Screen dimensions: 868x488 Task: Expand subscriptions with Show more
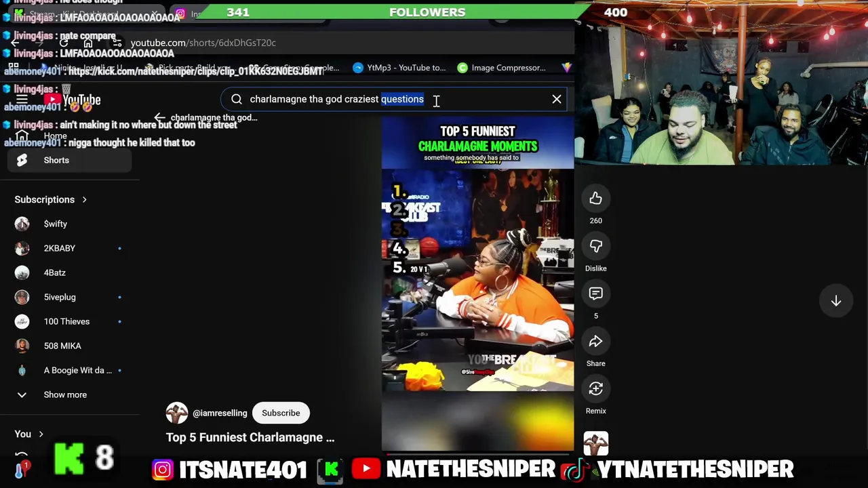(x=66, y=394)
